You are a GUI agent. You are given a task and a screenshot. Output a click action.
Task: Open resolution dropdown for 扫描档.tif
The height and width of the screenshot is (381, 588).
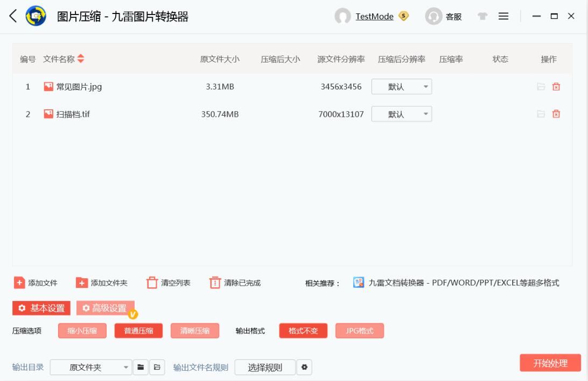tap(402, 114)
